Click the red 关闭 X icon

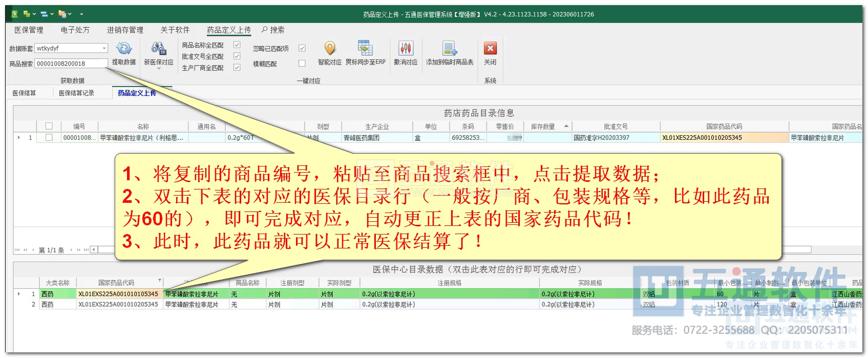tap(490, 48)
